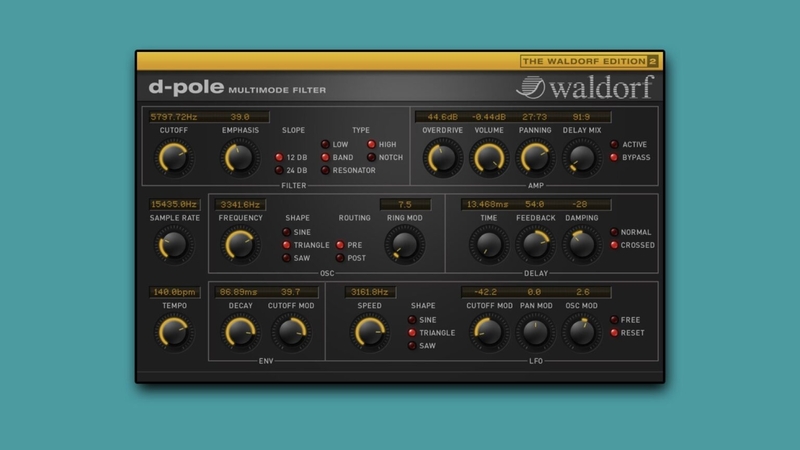
Task: Click the Emphasis knob
Action: click(x=240, y=158)
